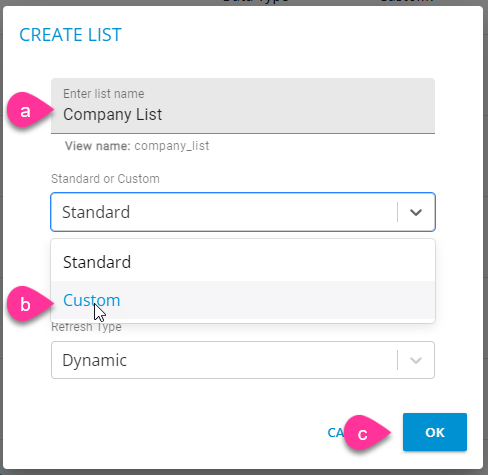Click the word Dynamic in the Refresh Type box

(94, 360)
